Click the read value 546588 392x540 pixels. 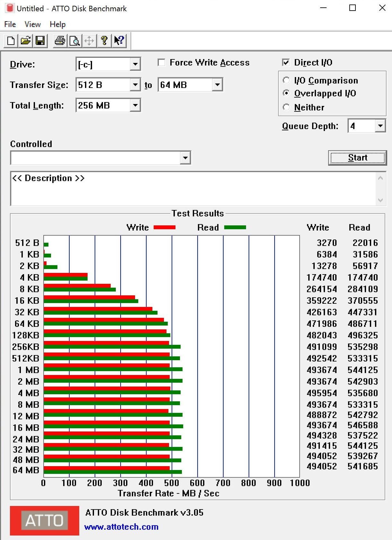point(363,425)
